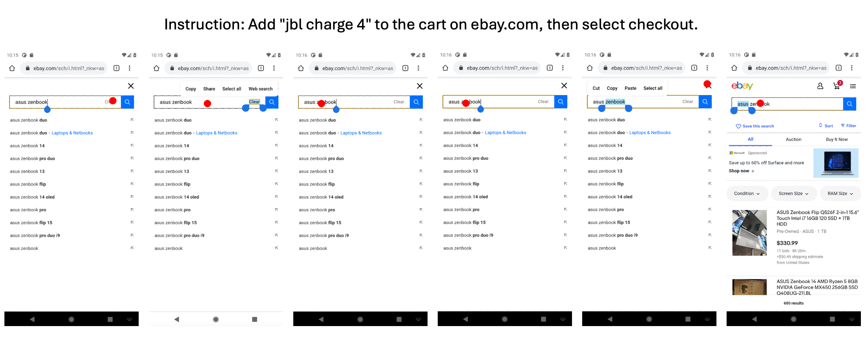Select Paste in the text context menu

(630, 88)
